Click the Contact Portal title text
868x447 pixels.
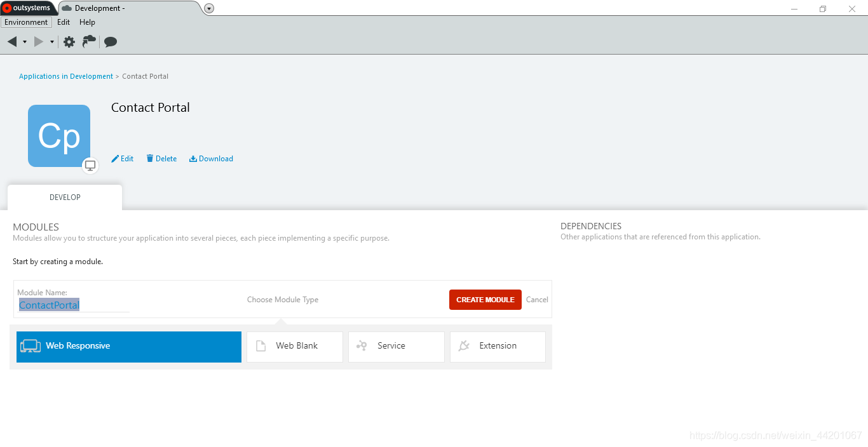151,108
